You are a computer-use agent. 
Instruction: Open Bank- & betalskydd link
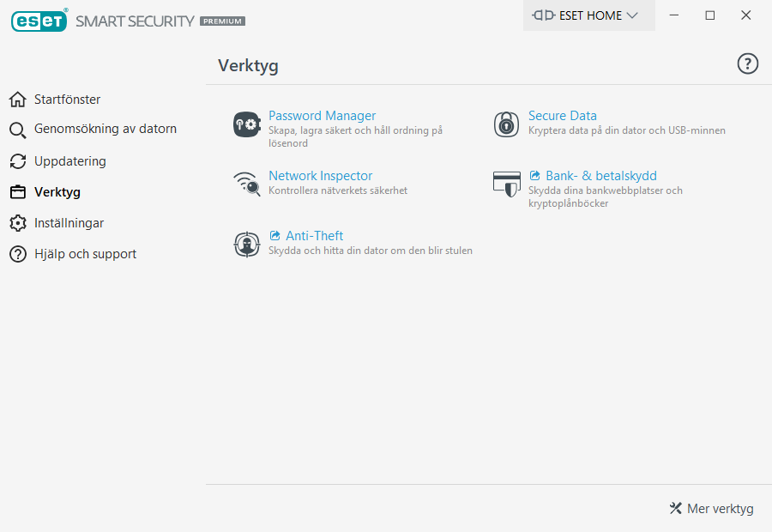click(x=600, y=176)
